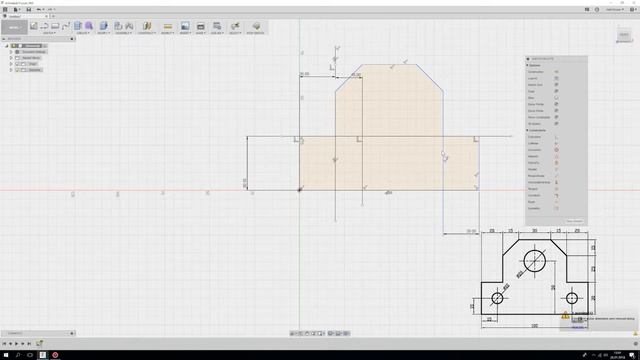Click the ViewCube in top-right corner

click(x=624, y=35)
